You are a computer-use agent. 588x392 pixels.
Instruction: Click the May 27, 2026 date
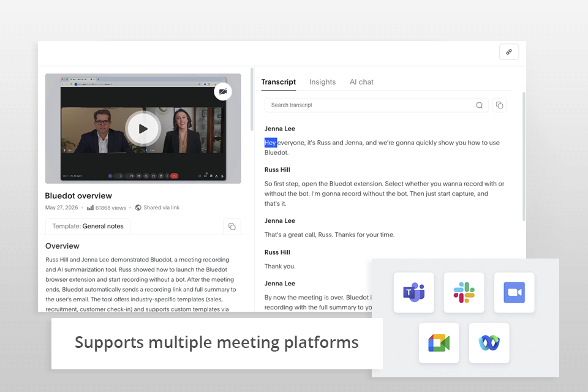coord(61,208)
